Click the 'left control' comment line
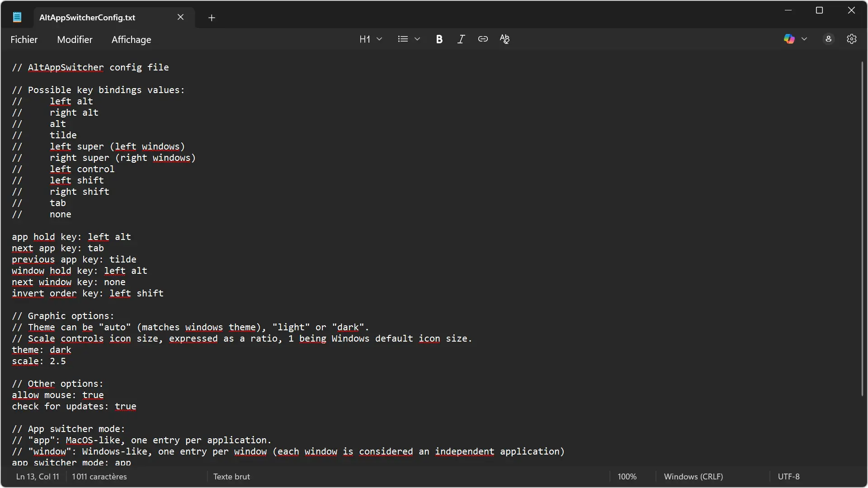The image size is (868, 488). [63, 169]
